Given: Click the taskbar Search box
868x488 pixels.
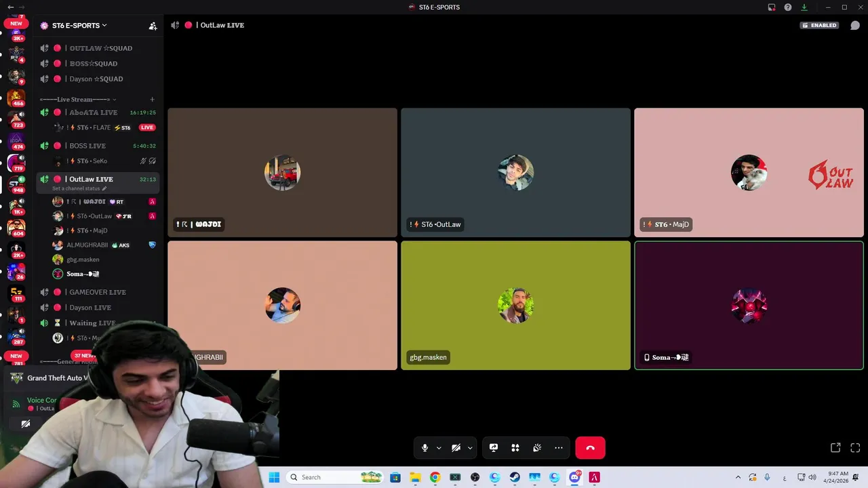Looking at the screenshot, I should click(336, 477).
